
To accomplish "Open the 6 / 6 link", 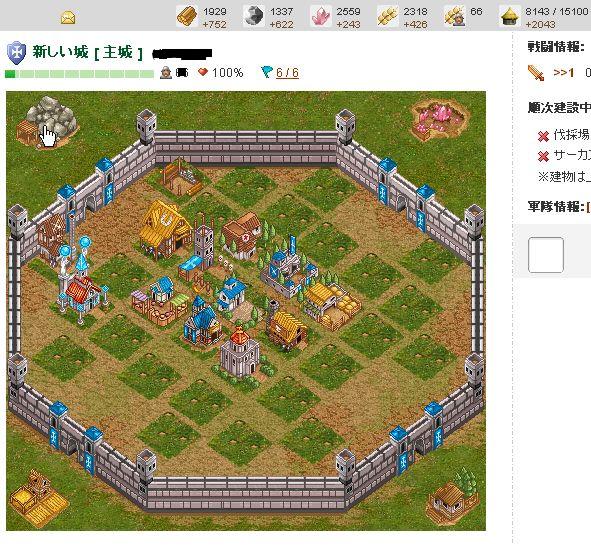I will pos(287,72).
